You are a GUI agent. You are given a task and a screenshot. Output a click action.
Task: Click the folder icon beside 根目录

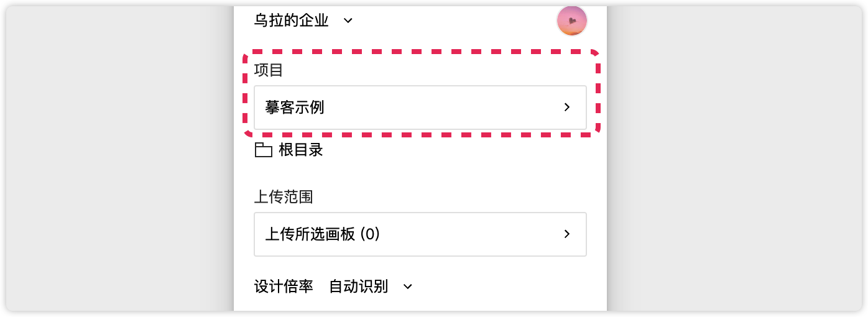point(264,150)
